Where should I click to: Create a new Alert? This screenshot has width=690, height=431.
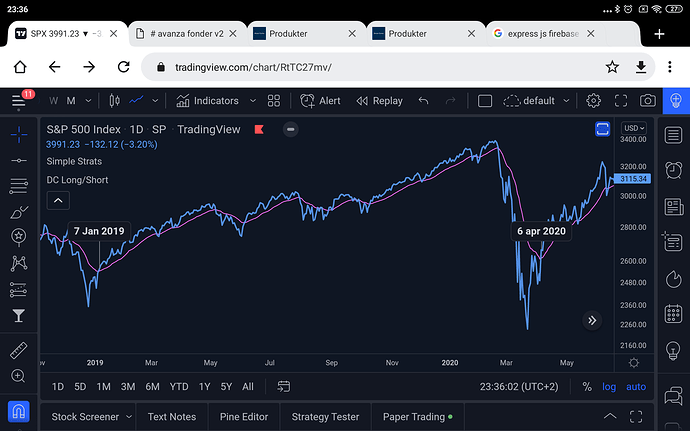320,101
